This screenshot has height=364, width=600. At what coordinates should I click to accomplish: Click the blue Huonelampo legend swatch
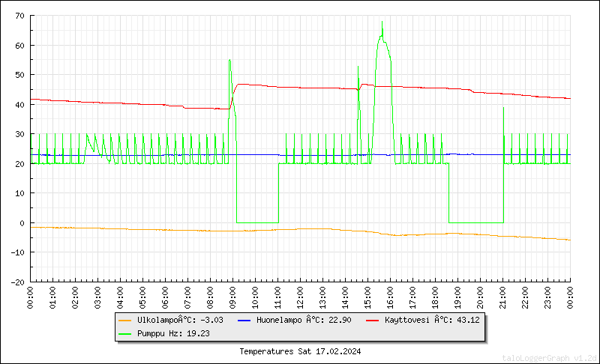[x=244, y=321]
